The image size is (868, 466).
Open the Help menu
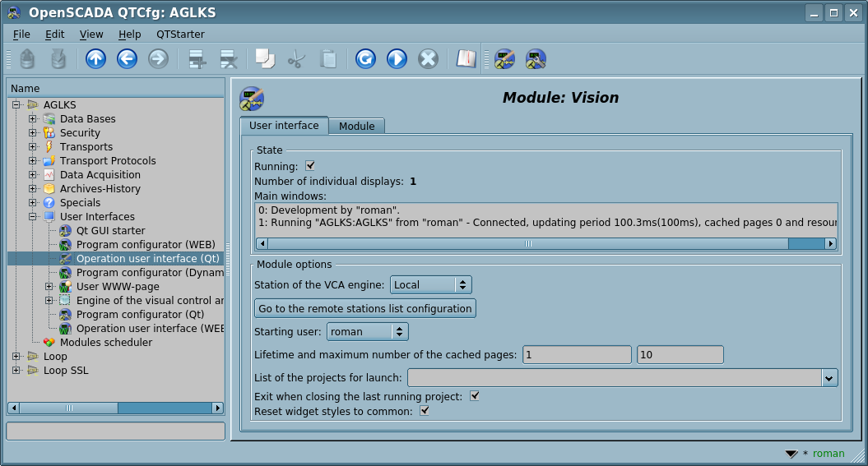(129, 35)
